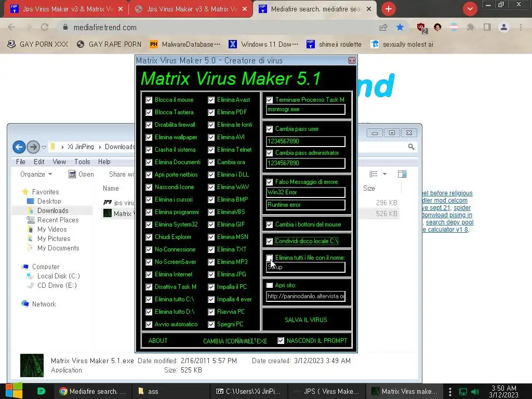The image size is (532, 399).
Task: Click taskbar clock showing 3:50 AM
Action: 504,391
